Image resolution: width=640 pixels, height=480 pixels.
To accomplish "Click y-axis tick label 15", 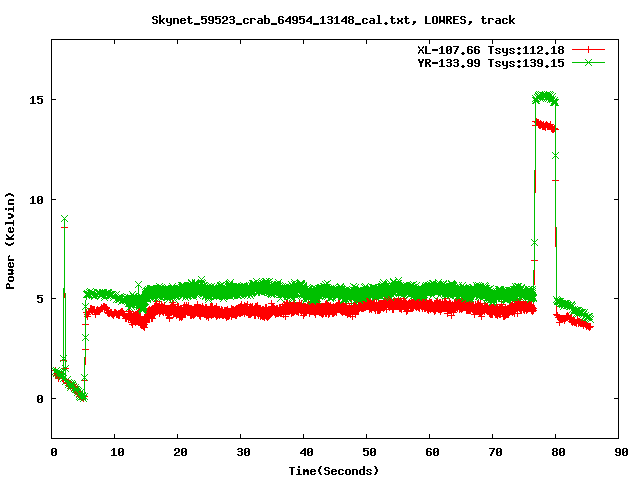I will (36, 100).
